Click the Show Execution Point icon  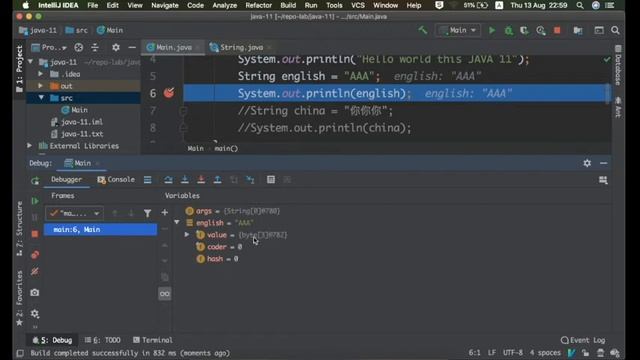[147, 180]
